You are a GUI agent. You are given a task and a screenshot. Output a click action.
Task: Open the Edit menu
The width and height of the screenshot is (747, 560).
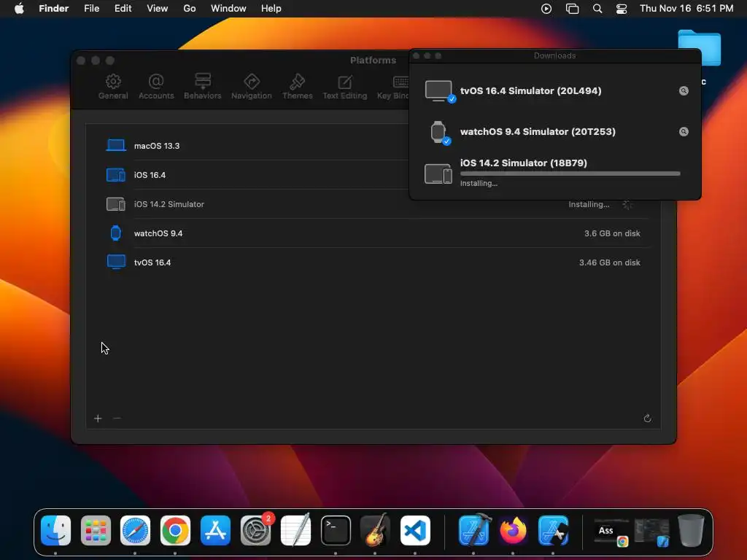[x=123, y=9]
